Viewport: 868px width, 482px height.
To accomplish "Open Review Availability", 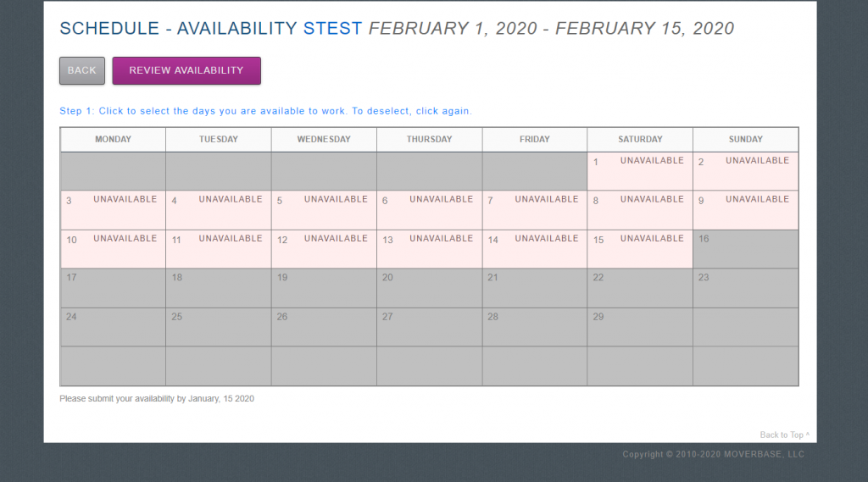I will click(x=186, y=71).
